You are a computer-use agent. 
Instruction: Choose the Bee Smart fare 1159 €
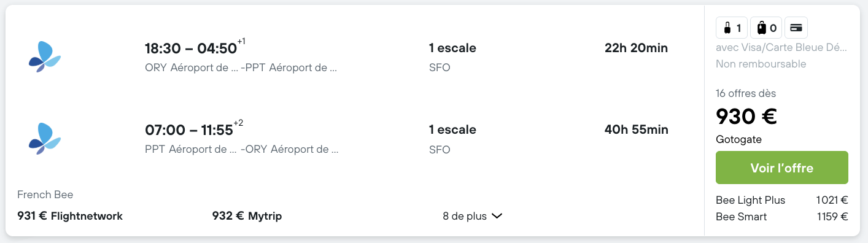pos(782,217)
